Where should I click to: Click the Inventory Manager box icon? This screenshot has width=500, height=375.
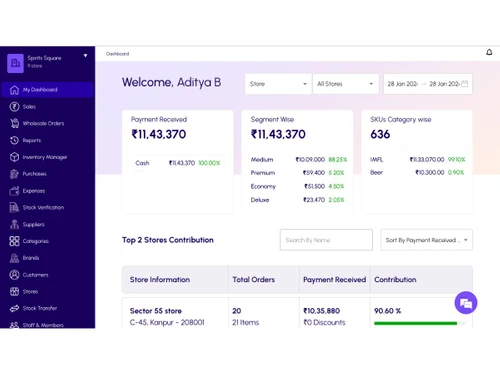point(14,157)
